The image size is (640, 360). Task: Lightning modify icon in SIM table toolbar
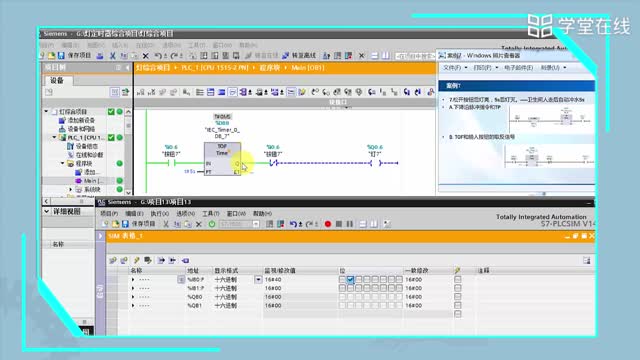coord(137,260)
